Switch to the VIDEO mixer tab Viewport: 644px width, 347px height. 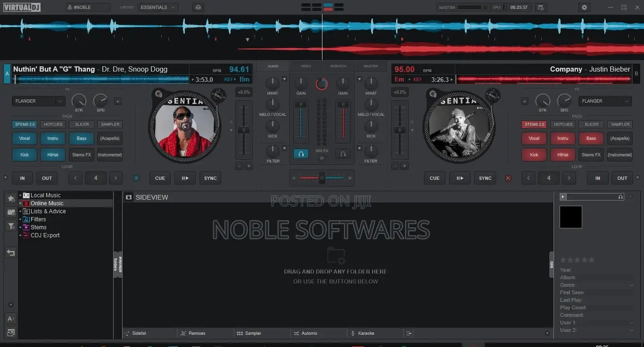(305, 66)
